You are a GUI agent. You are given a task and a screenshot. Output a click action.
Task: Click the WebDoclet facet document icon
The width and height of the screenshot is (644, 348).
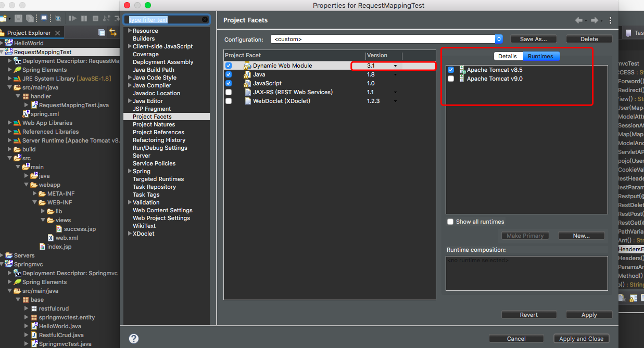pos(248,101)
